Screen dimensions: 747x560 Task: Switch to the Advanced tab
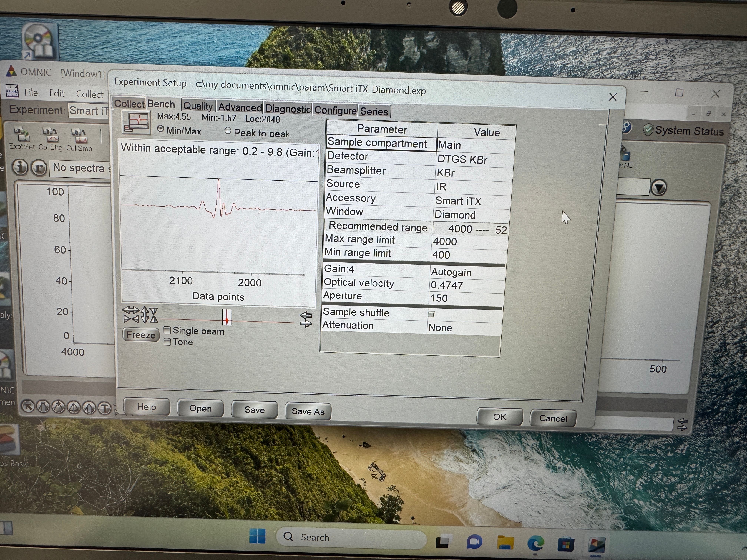tap(240, 107)
